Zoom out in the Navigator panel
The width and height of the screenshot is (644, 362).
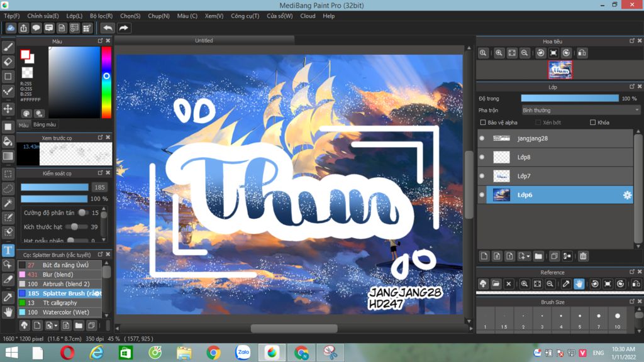tap(525, 53)
